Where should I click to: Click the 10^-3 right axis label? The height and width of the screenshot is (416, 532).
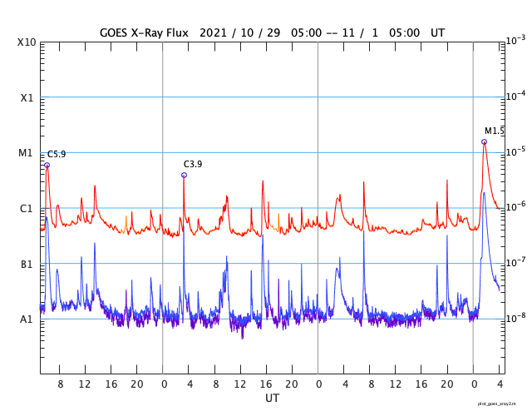coord(515,41)
